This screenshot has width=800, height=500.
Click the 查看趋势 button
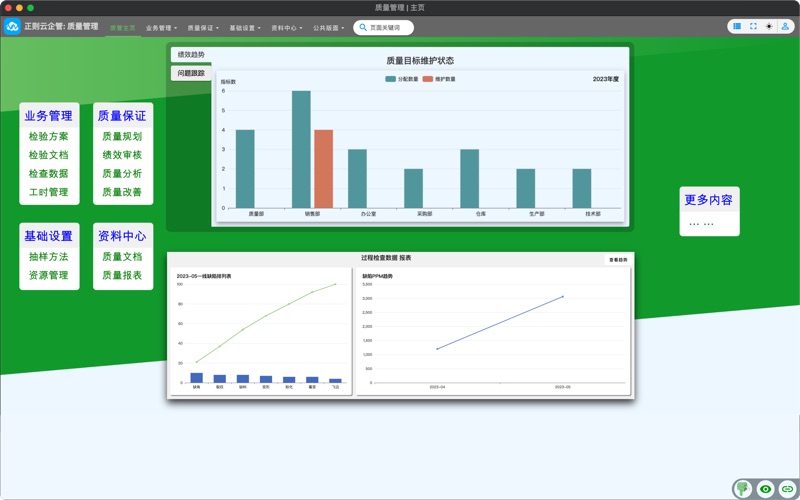point(618,260)
